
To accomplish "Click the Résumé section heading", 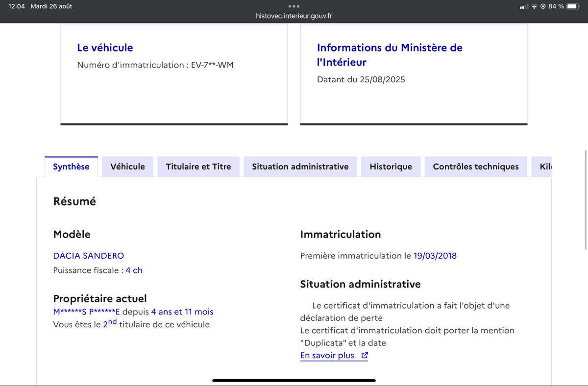I will 74,201.
